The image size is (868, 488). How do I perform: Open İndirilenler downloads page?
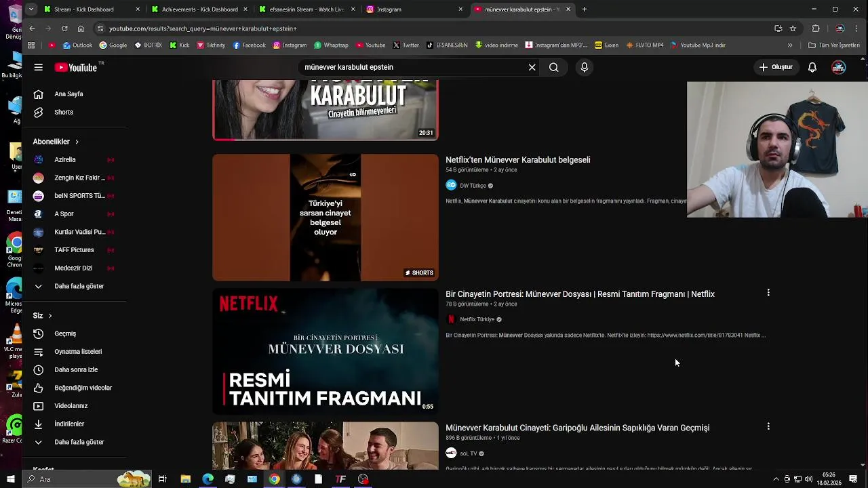pyautogui.click(x=69, y=424)
